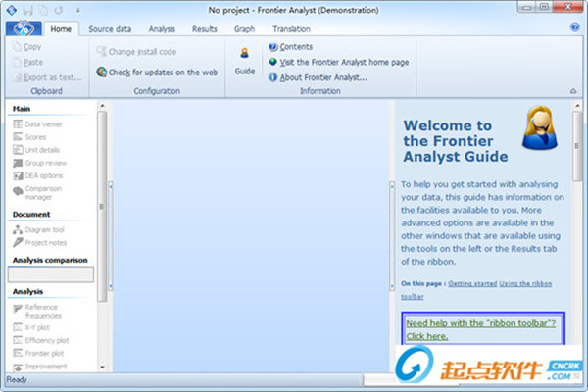
Task: Click Change install code button
Action: [136, 52]
